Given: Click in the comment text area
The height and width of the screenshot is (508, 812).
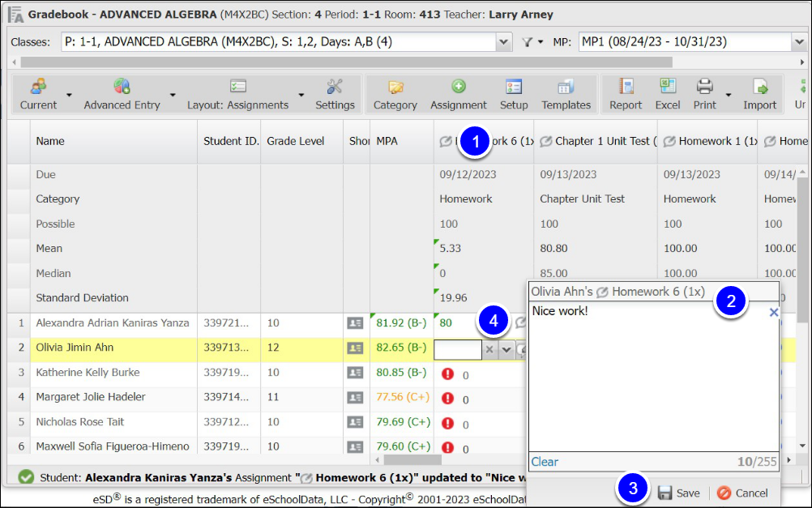Looking at the screenshot, I should click(653, 377).
